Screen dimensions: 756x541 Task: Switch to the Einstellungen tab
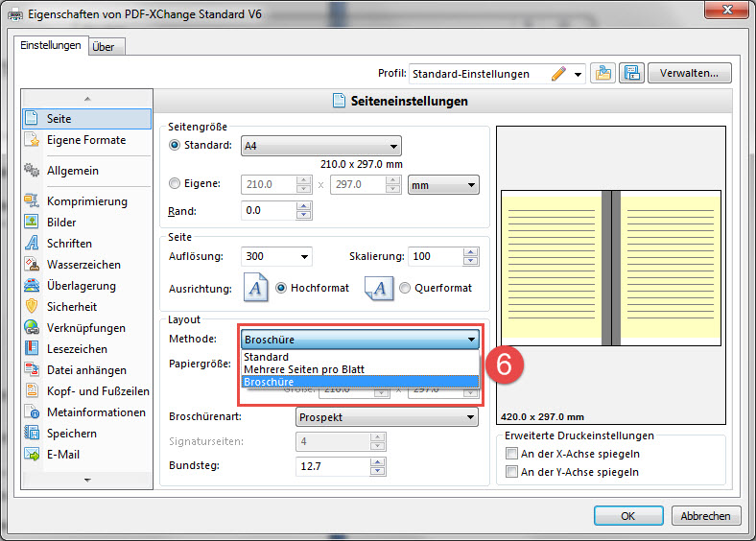click(51, 45)
